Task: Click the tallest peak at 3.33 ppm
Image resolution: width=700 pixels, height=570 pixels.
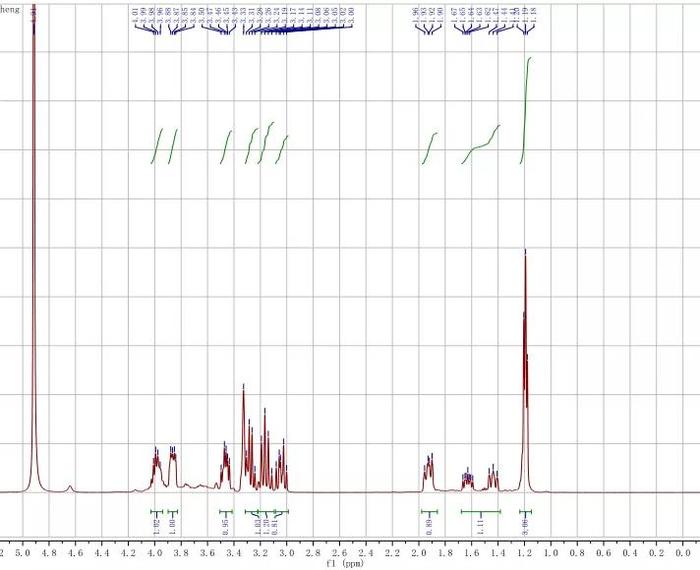Action: pos(243,437)
